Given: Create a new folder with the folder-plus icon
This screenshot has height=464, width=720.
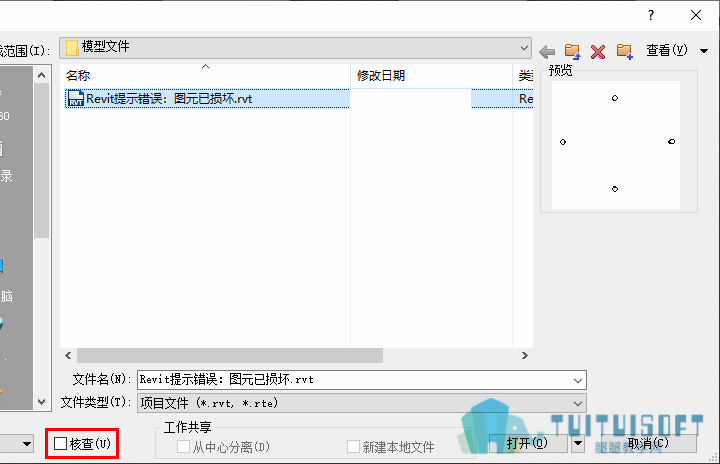Looking at the screenshot, I should tap(624, 51).
